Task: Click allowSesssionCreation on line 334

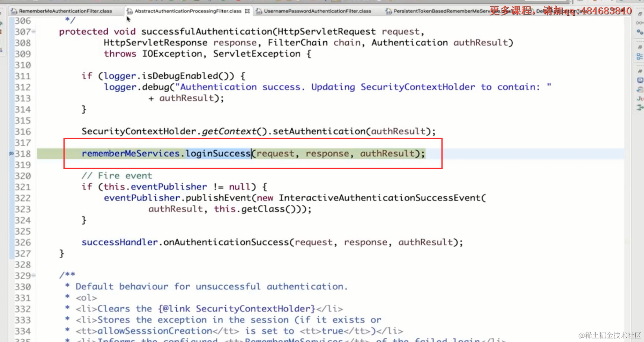Action: click(155, 331)
